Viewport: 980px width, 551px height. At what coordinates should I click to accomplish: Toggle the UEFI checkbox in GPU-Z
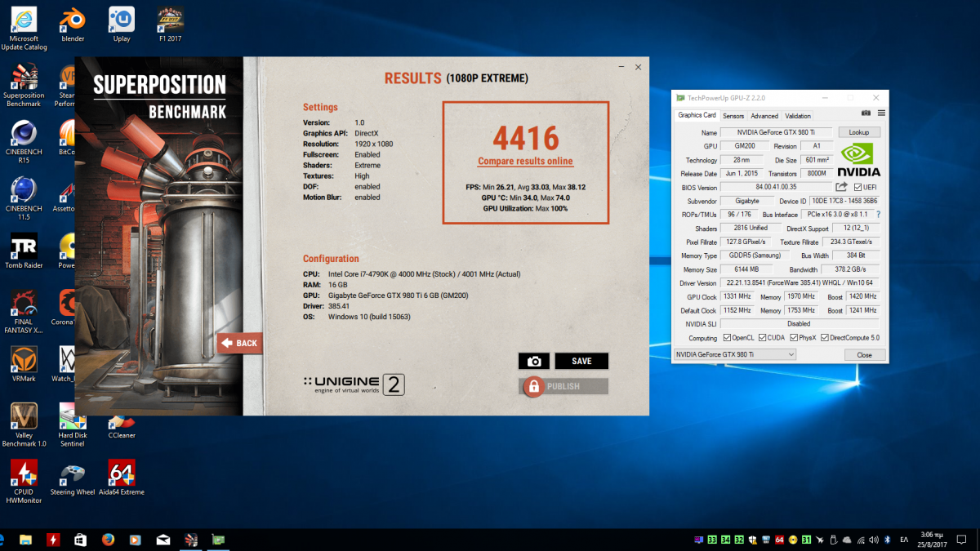[x=857, y=187]
